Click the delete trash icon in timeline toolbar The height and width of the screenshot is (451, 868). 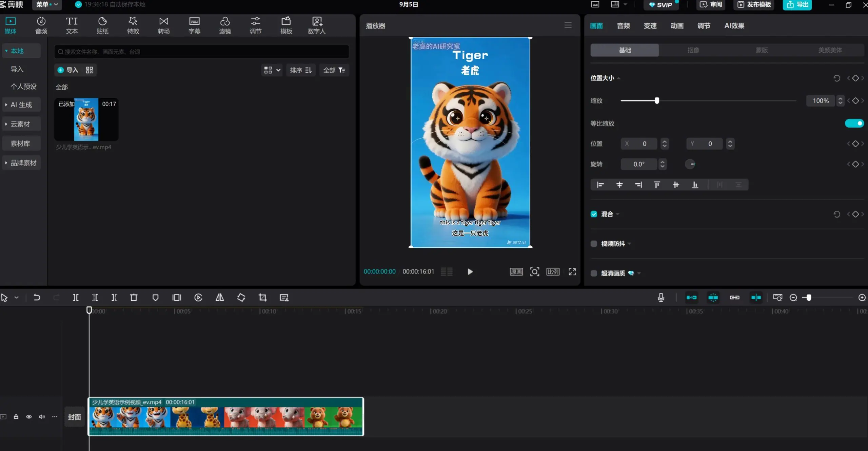[x=134, y=298]
